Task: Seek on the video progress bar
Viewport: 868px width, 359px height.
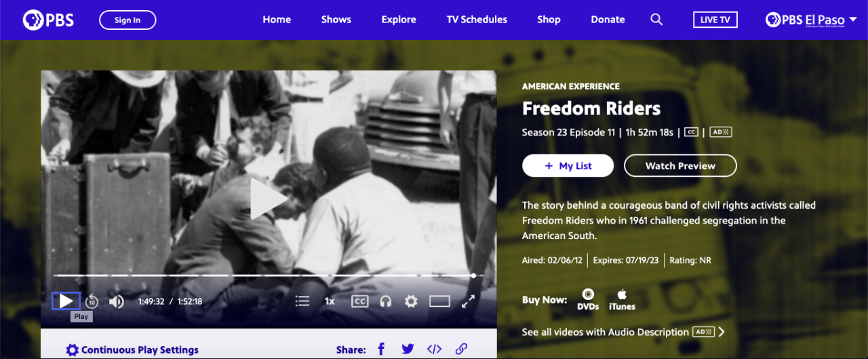Action: 263,276
